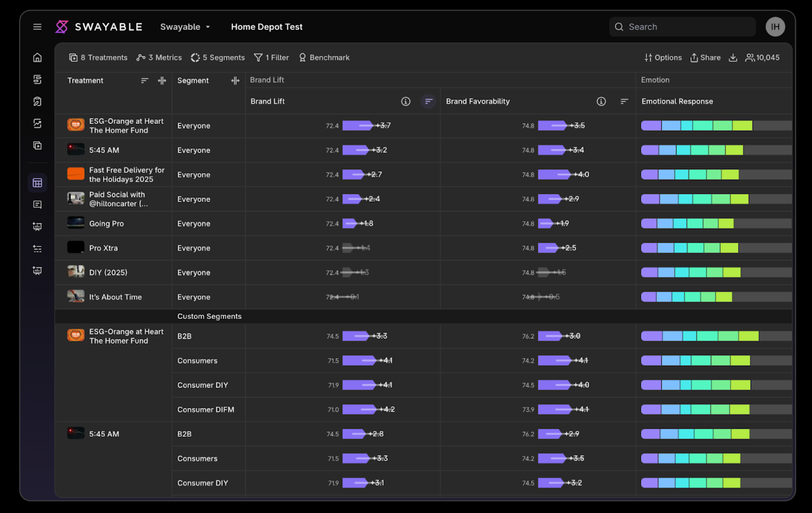Expand Treatment column width splitter

click(x=162, y=80)
